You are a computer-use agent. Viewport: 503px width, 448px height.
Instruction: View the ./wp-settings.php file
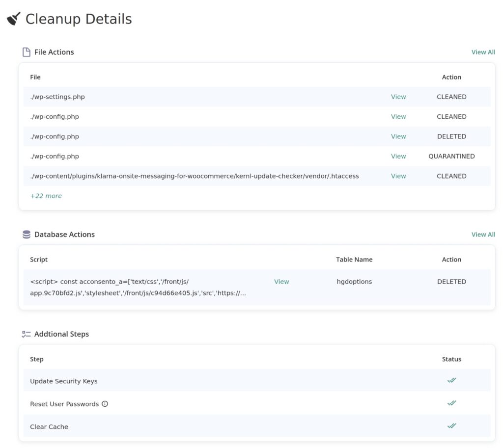(x=398, y=97)
